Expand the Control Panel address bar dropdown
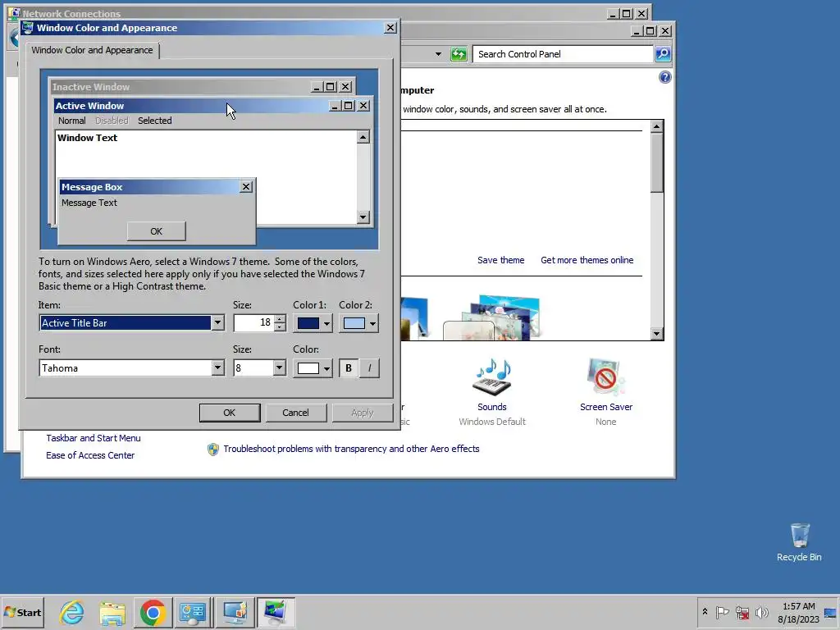 pyautogui.click(x=438, y=54)
